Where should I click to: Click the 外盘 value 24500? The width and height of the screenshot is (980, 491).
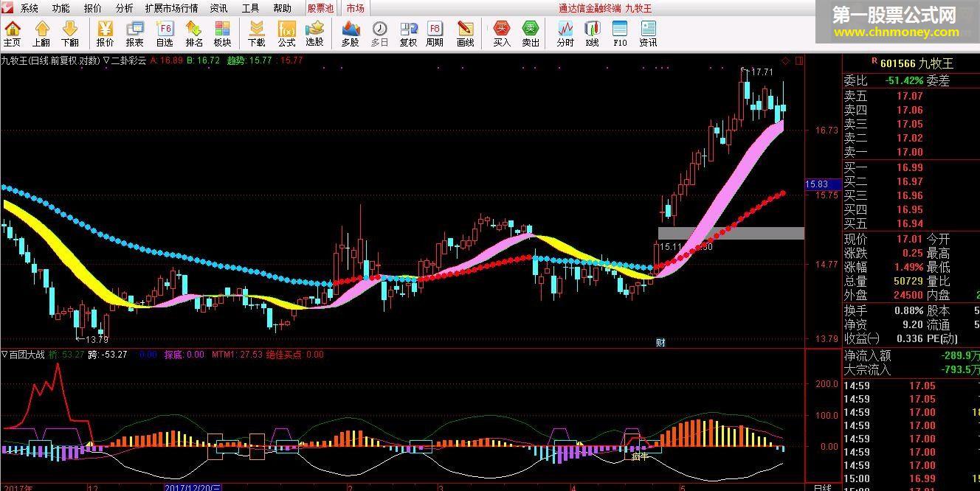(x=908, y=295)
